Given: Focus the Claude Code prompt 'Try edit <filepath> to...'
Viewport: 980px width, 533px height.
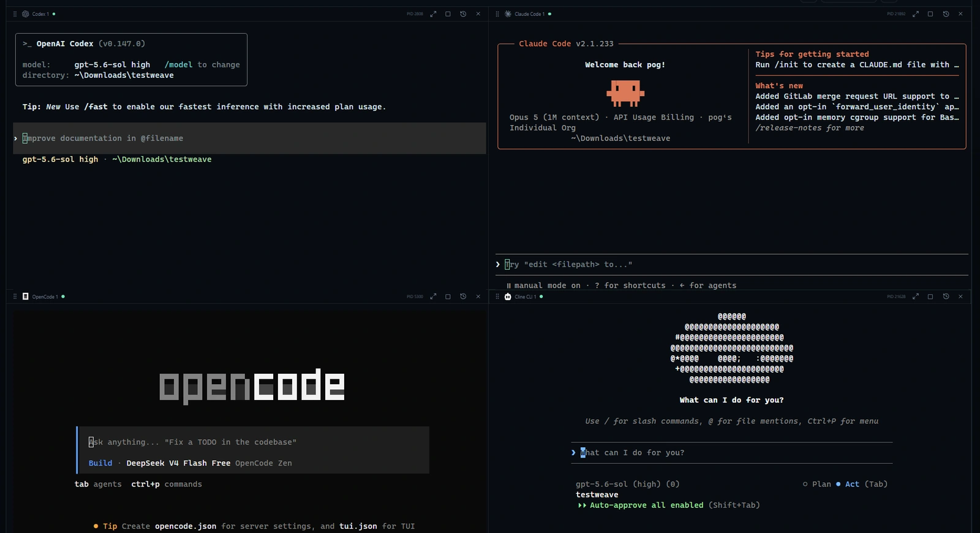Looking at the screenshot, I should click(732, 265).
